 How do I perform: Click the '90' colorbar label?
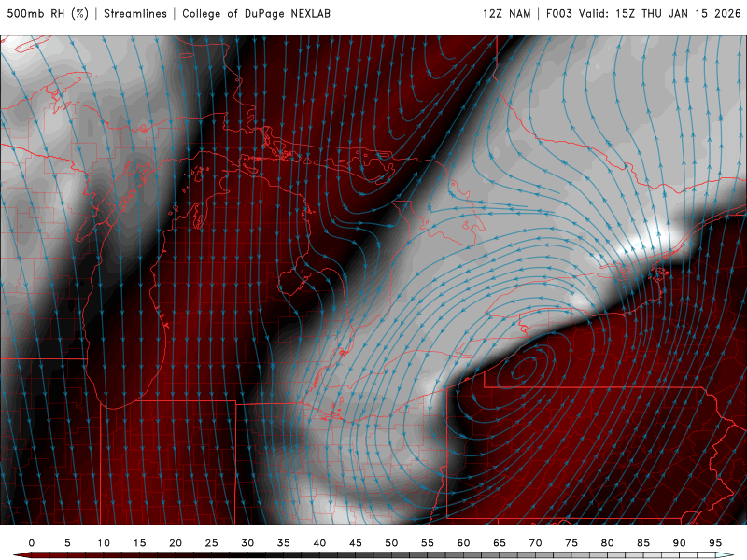680,543
